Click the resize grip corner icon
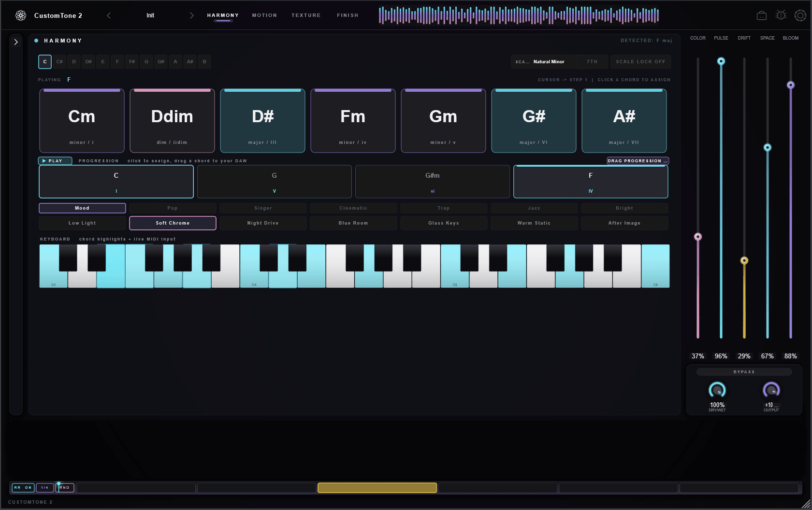 click(806, 504)
